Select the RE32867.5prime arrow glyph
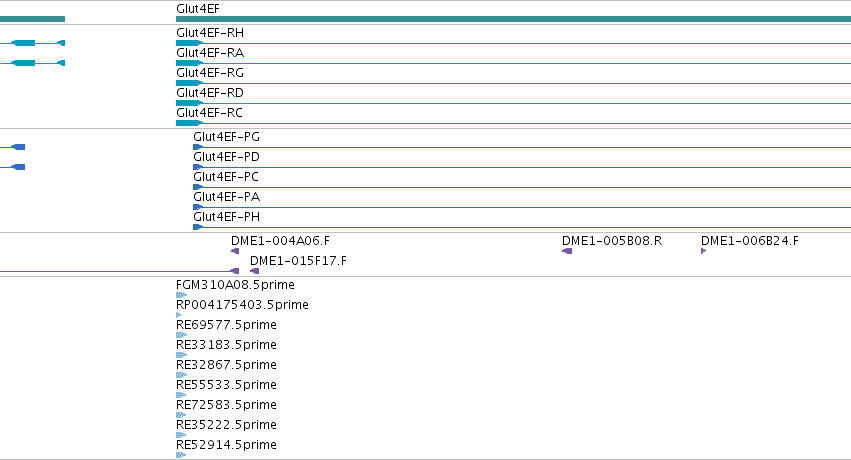 (181, 375)
